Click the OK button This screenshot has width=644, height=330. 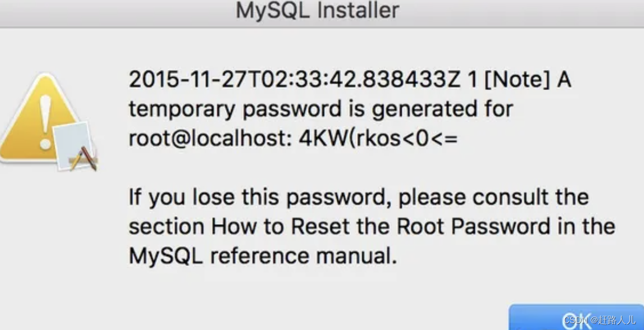click(576, 317)
